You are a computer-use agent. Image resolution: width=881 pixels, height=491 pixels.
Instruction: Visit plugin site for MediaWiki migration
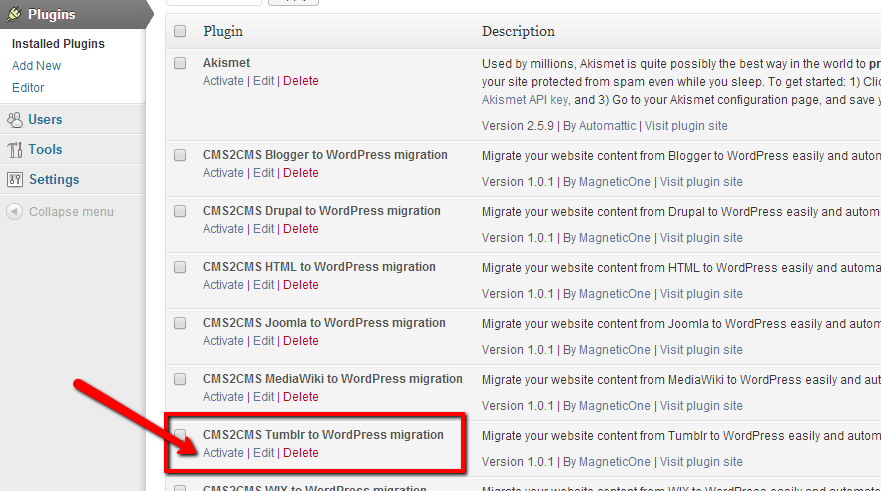coord(701,406)
